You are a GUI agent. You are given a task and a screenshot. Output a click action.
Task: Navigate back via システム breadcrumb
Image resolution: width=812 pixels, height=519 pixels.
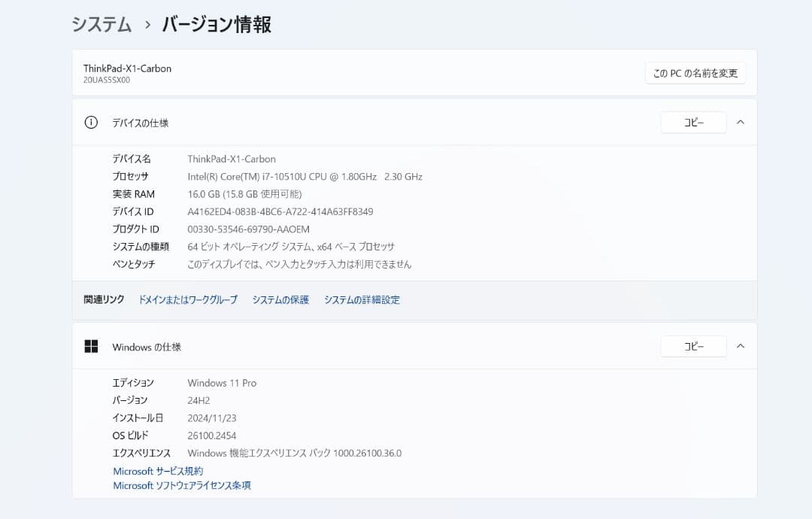(101, 24)
